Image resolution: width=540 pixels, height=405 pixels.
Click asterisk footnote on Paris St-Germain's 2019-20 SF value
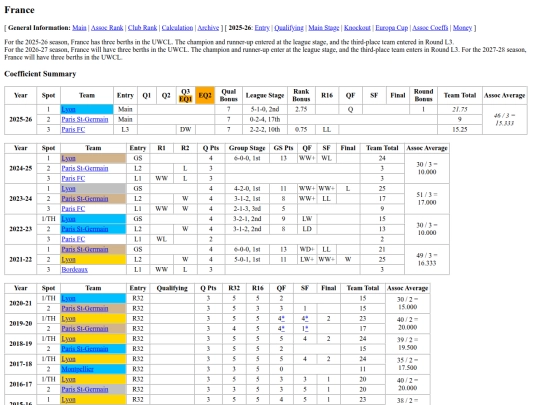coord(307,329)
